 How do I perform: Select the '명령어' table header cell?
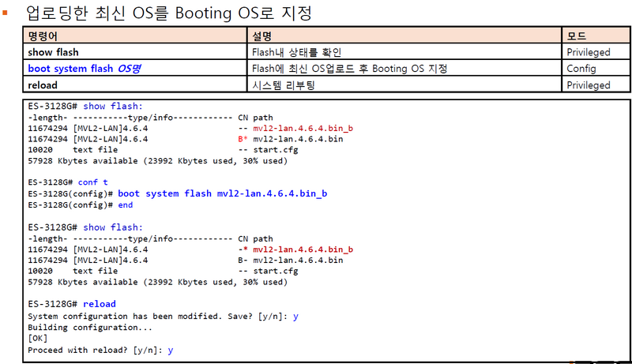pos(135,36)
